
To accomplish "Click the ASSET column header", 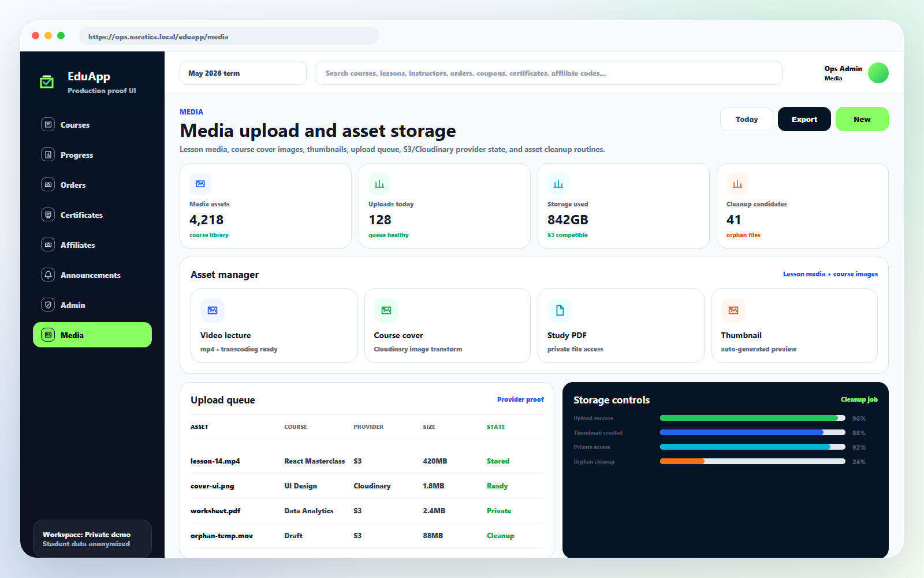I will (199, 427).
